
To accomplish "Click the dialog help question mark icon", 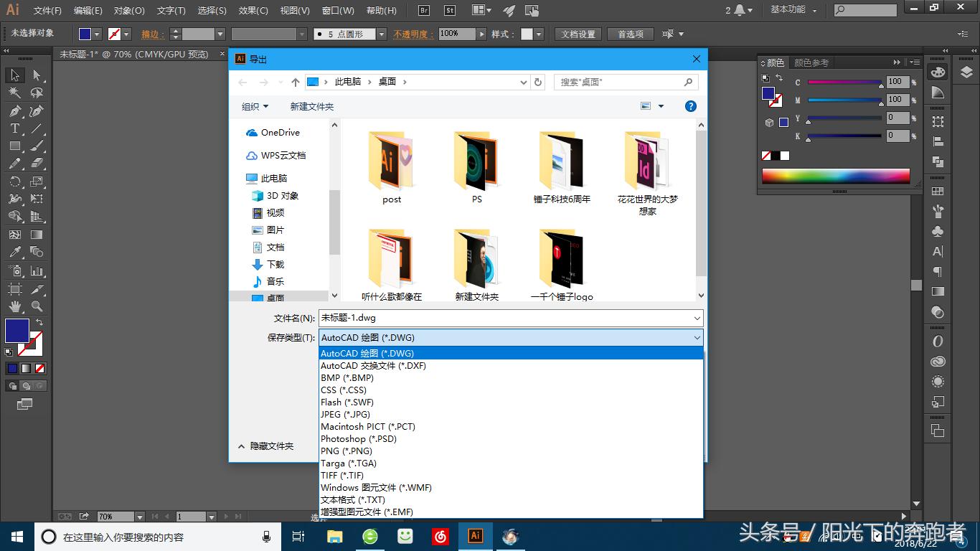I will pyautogui.click(x=690, y=106).
